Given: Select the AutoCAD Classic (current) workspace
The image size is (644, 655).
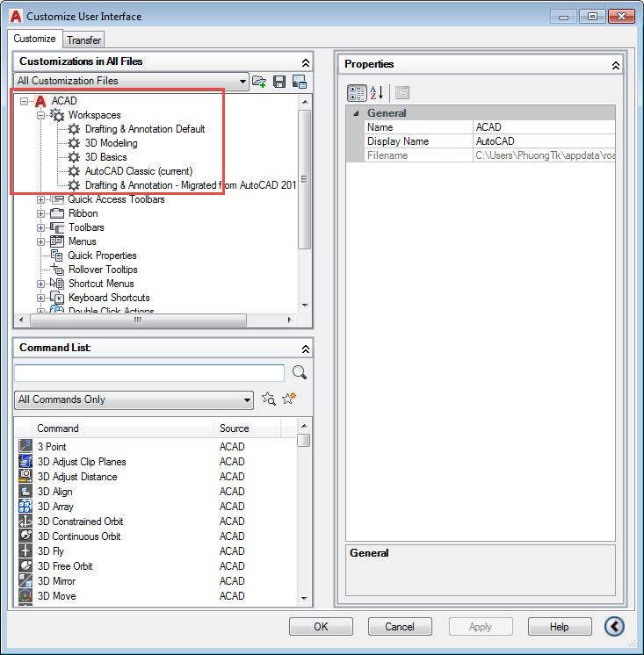Looking at the screenshot, I should tap(139, 171).
